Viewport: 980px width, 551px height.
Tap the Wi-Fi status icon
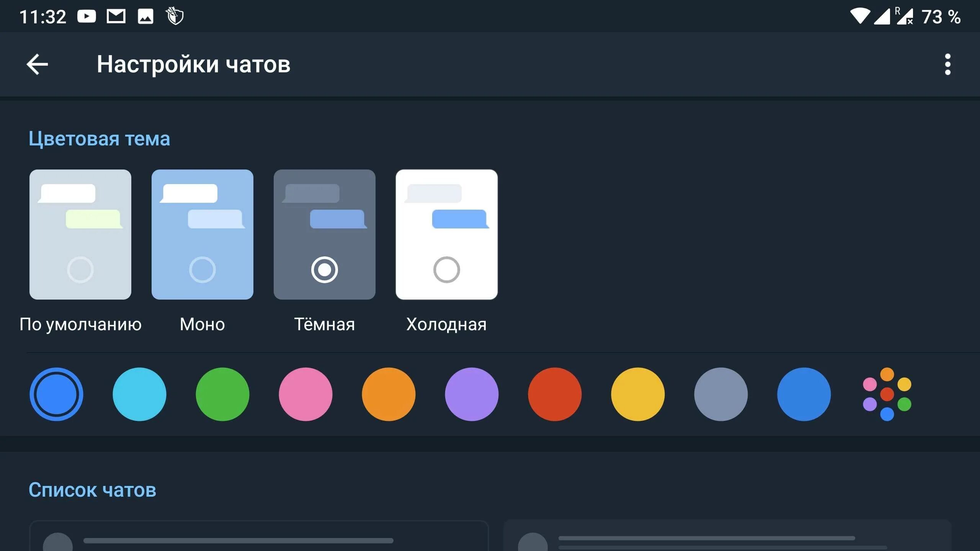point(860,16)
